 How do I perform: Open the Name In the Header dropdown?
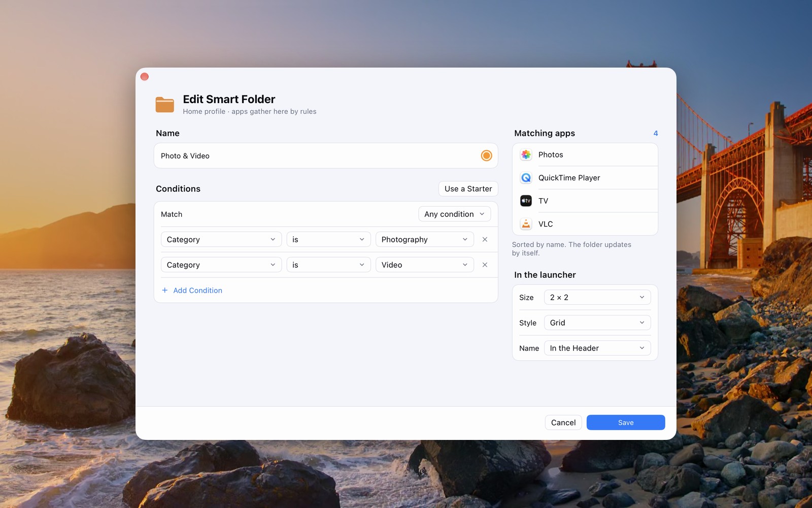tap(597, 348)
